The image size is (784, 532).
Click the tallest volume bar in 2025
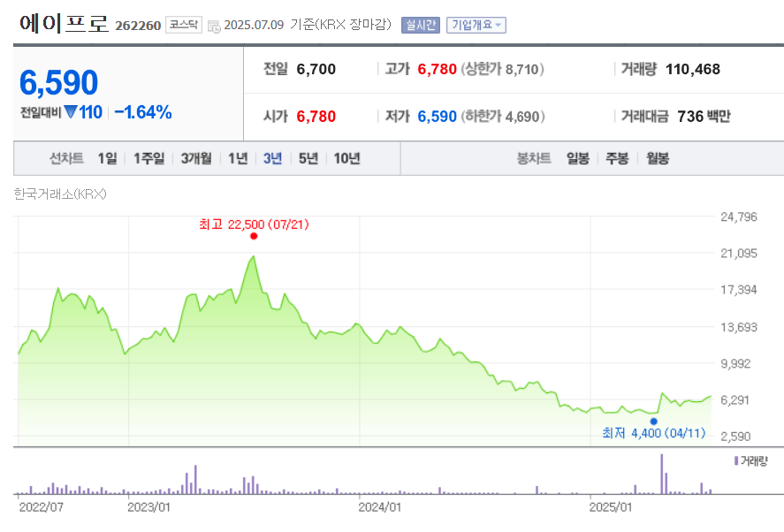click(x=661, y=474)
